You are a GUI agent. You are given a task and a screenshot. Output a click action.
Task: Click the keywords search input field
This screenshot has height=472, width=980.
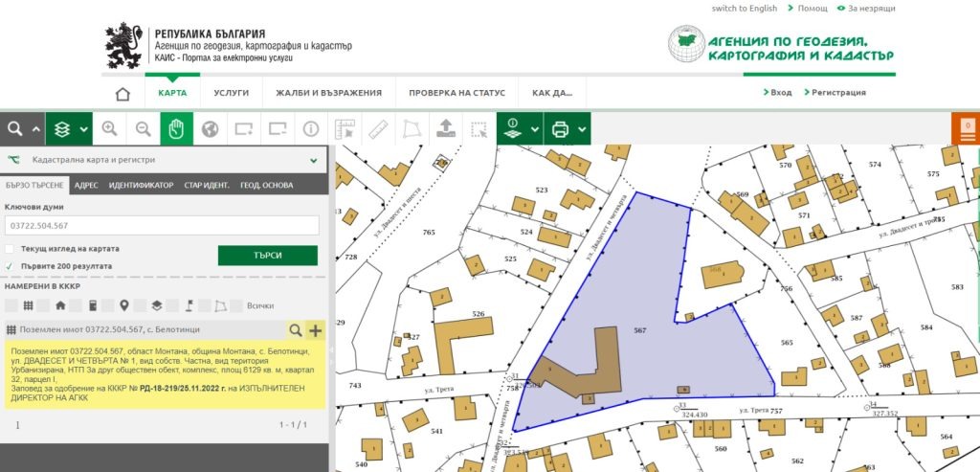tap(162, 226)
